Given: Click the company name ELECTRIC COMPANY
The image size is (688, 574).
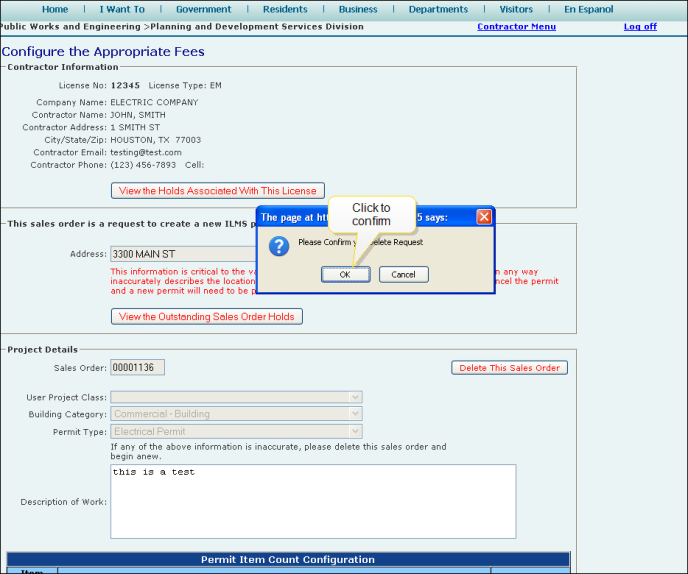Looking at the screenshot, I should (x=154, y=102).
